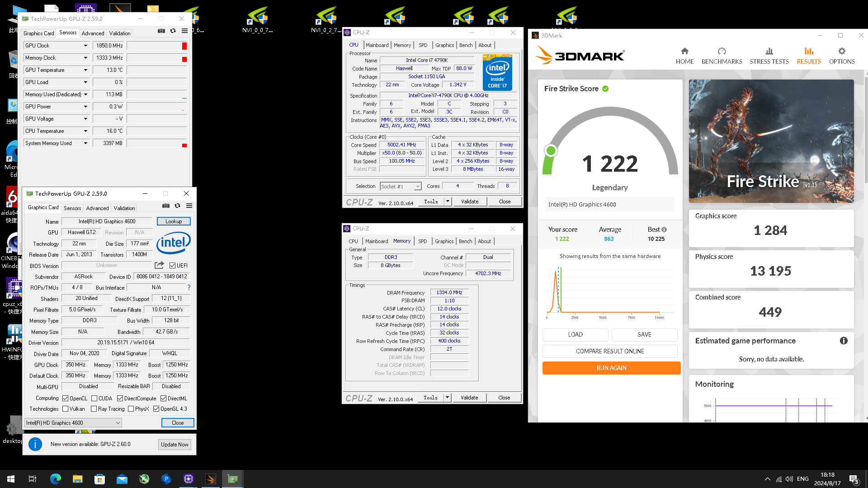Open Windows Start menu
Screen dimensions: 868x488
(x=11, y=479)
